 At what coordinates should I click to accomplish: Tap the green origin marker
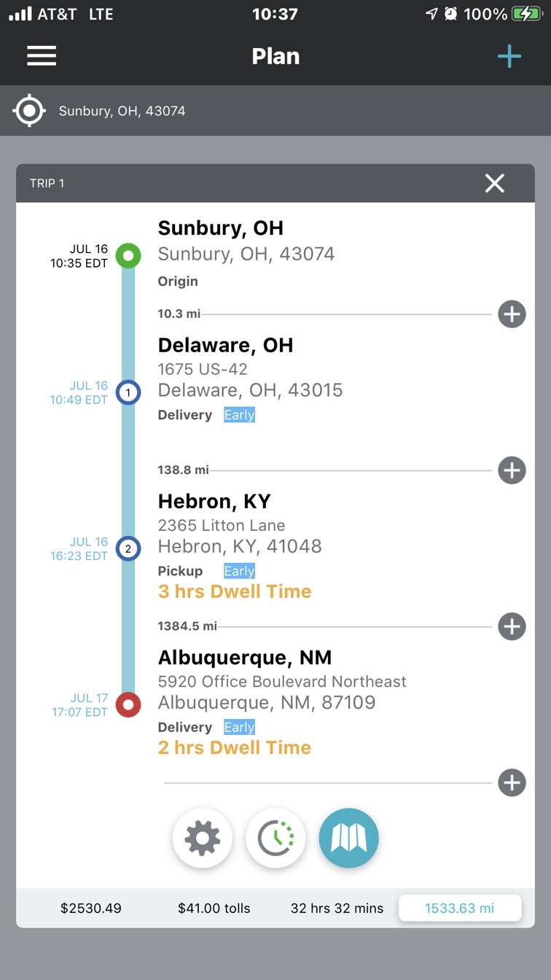(128, 256)
